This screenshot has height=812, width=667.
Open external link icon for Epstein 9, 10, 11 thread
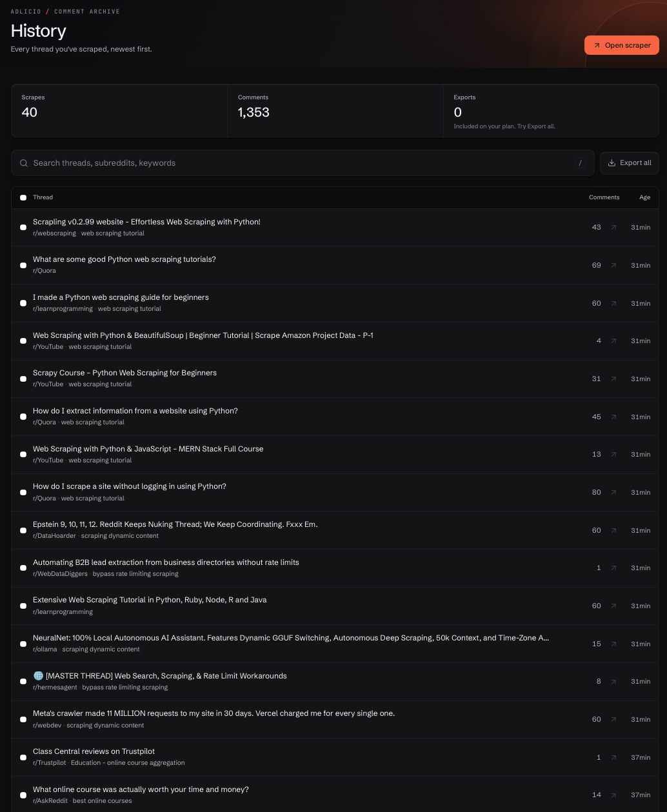click(x=613, y=530)
